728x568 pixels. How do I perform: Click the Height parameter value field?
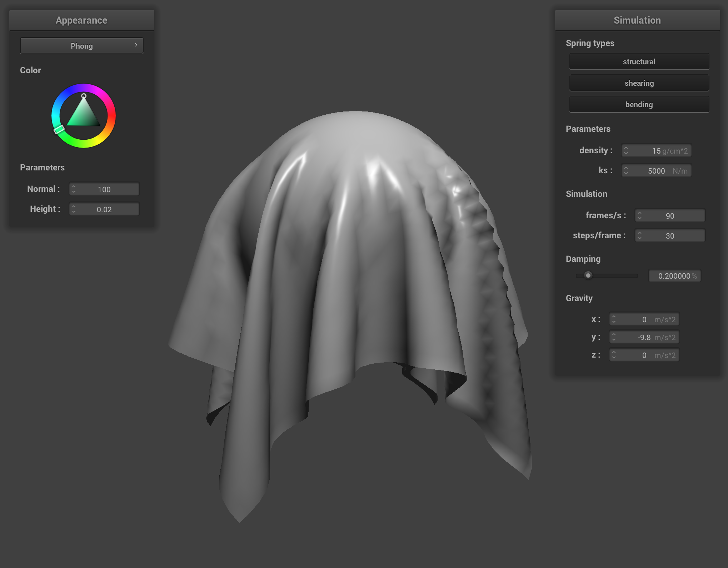pos(103,209)
